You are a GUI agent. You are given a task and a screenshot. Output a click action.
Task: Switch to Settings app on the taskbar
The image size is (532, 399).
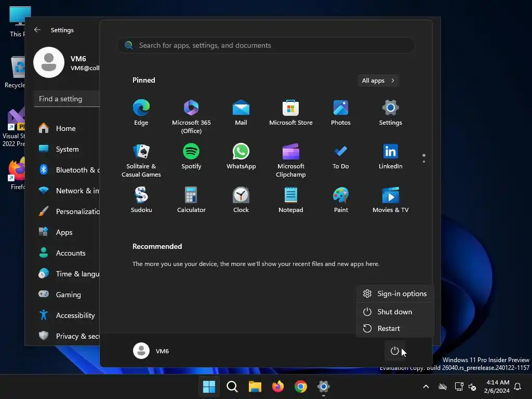324,387
